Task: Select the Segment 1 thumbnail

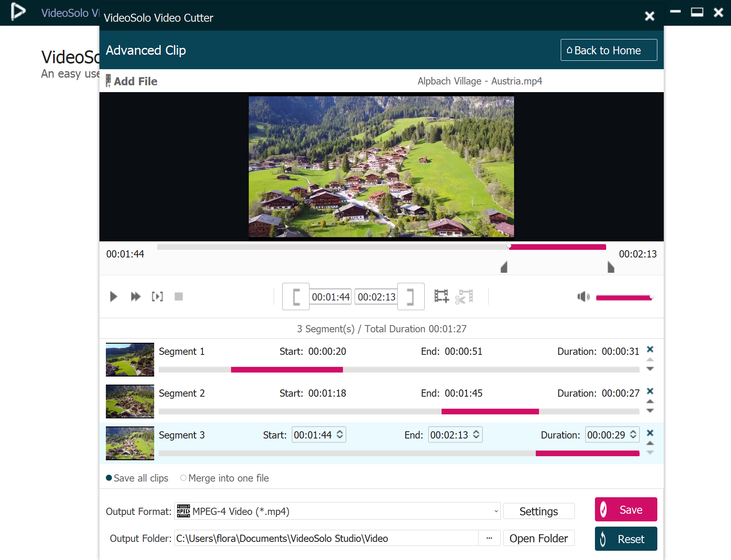Action: click(130, 360)
